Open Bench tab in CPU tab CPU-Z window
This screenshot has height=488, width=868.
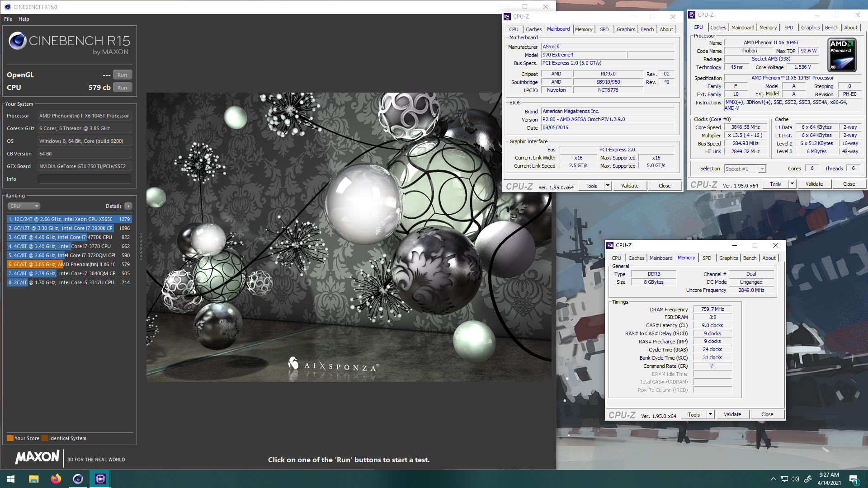831,28
